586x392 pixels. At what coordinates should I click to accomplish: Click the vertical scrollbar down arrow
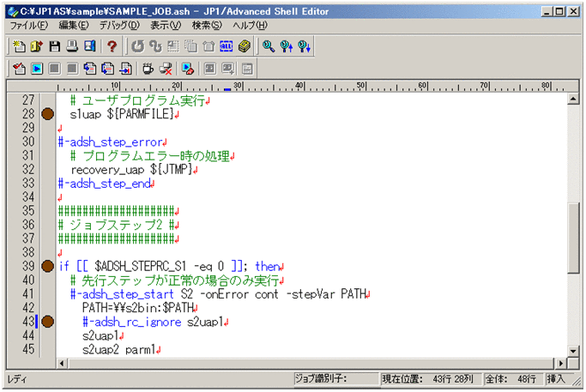click(573, 350)
